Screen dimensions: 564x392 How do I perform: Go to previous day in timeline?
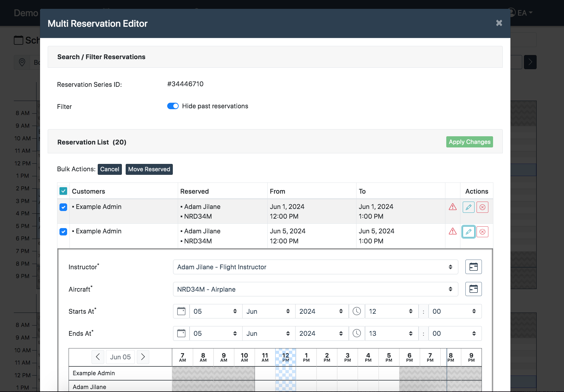tap(98, 357)
